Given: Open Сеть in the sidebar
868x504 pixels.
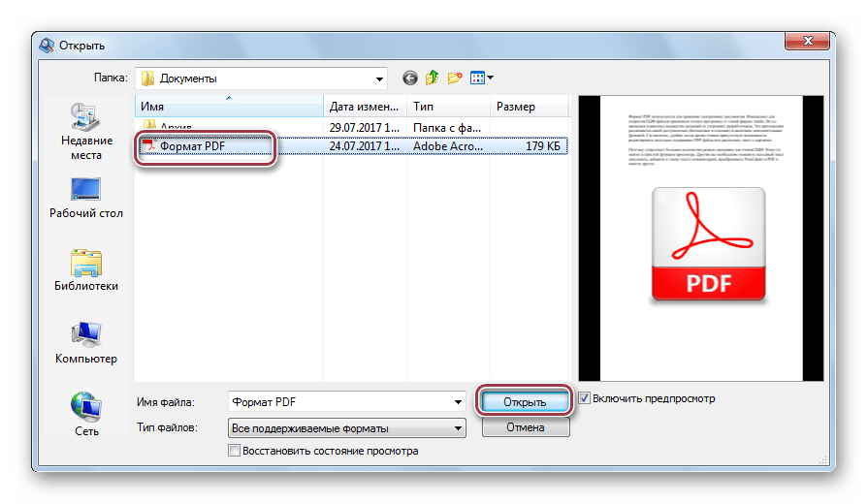Looking at the screenshot, I should point(86,416).
